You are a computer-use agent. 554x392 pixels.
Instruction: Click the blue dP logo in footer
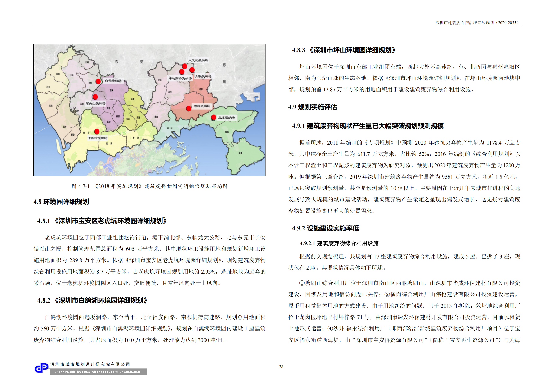pos(41,368)
